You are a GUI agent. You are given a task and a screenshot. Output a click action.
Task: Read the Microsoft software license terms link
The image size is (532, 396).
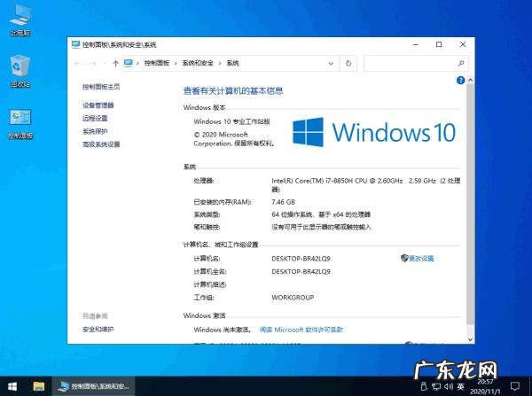click(301, 330)
